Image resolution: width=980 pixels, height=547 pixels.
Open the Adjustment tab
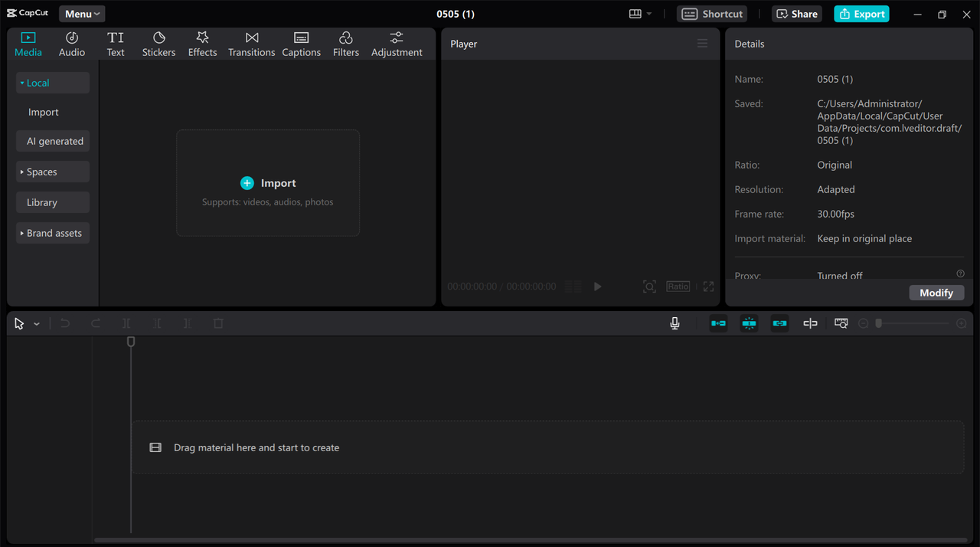click(397, 44)
